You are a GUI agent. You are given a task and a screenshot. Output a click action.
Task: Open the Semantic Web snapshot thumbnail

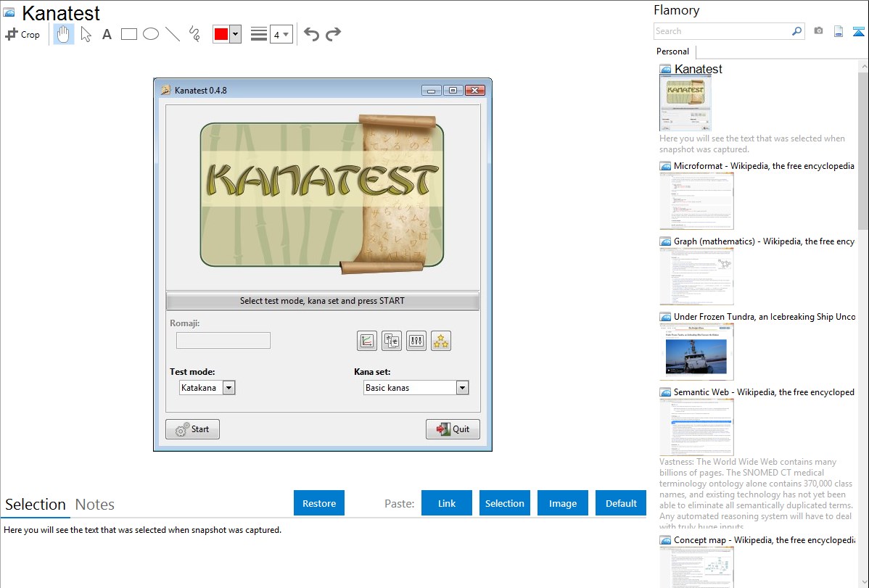696,427
